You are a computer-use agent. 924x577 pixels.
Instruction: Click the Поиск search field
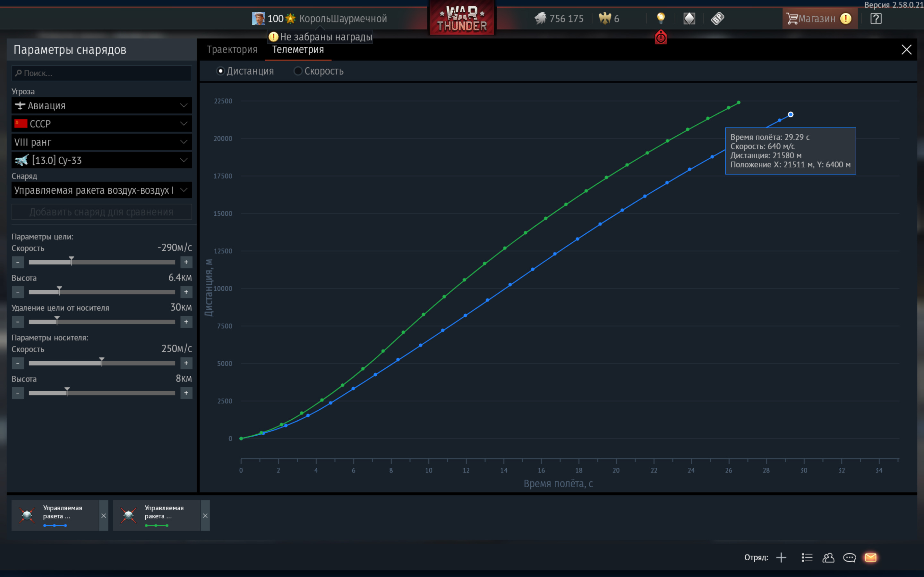[x=102, y=73]
